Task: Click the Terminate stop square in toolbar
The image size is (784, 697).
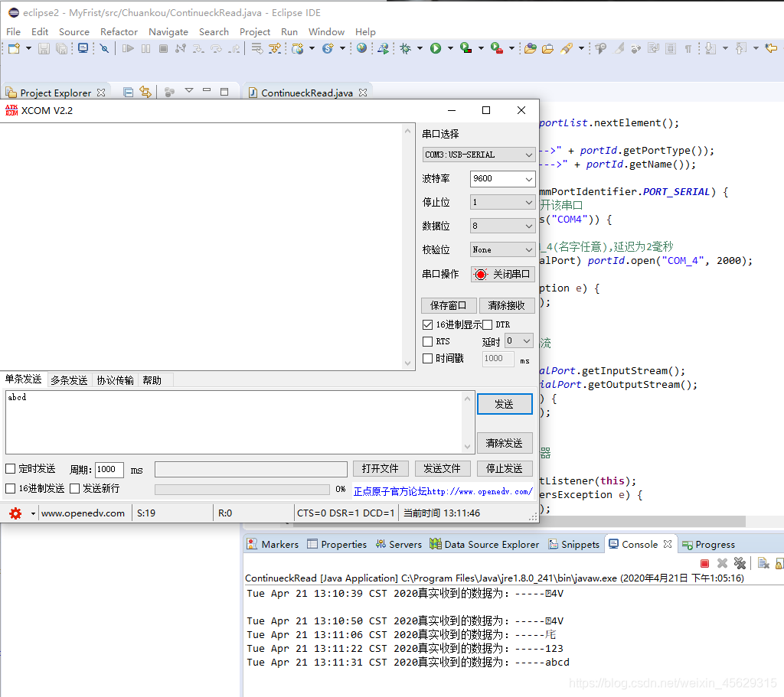Action: coord(164,48)
